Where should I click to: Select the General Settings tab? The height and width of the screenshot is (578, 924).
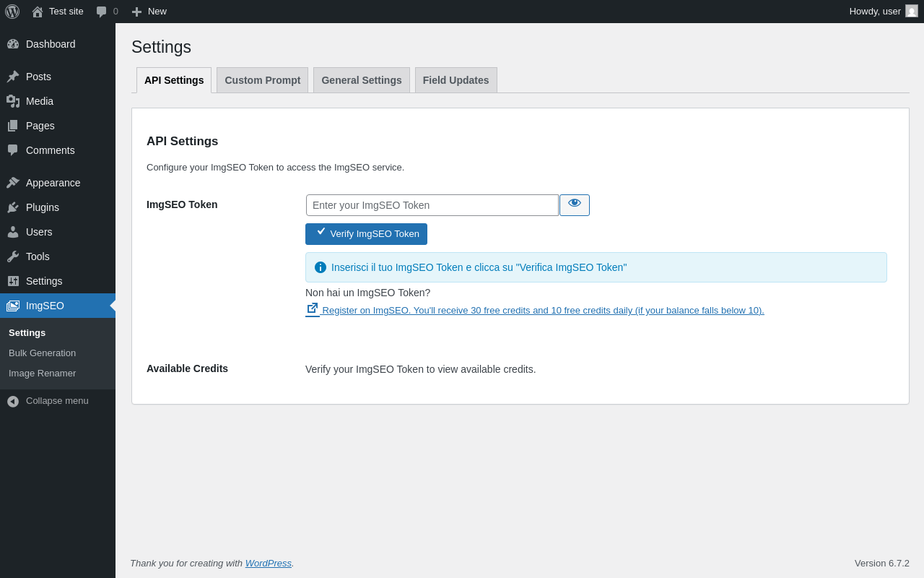[362, 80]
